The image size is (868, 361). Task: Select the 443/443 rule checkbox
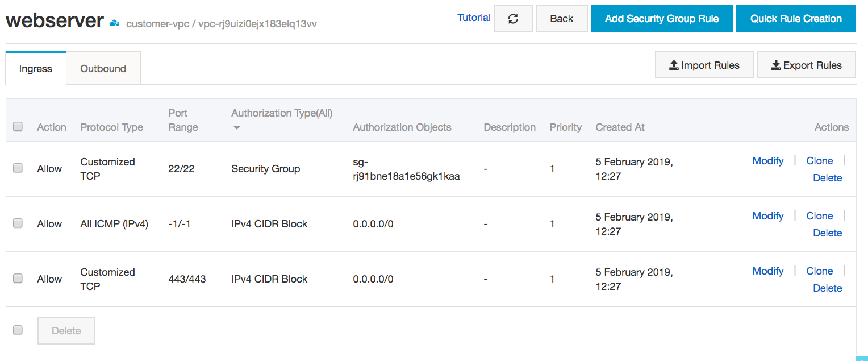[x=18, y=279]
